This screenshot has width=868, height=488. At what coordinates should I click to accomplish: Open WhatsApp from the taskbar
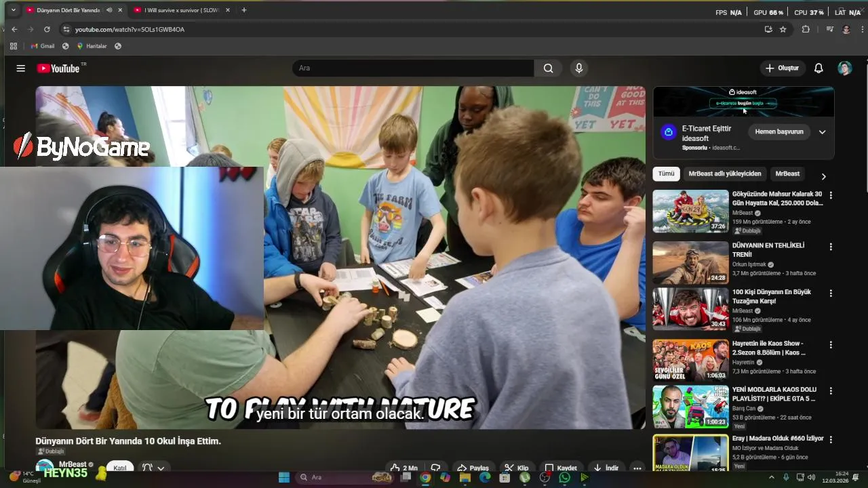[x=565, y=477]
